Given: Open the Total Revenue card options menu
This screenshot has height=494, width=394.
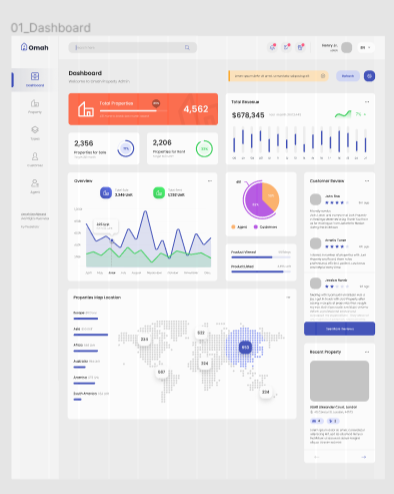Looking at the screenshot, I should coord(367,102).
